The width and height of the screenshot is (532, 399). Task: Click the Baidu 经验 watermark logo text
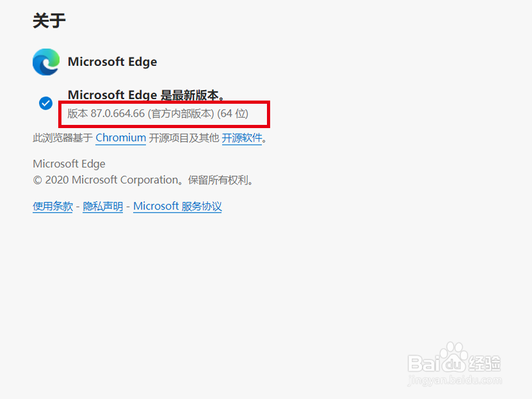click(x=454, y=363)
